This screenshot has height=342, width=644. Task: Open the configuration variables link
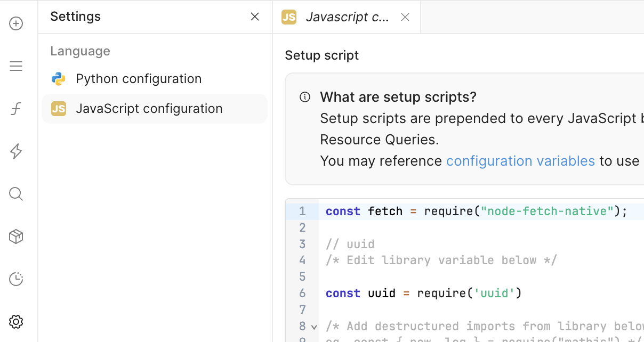tap(520, 161)
